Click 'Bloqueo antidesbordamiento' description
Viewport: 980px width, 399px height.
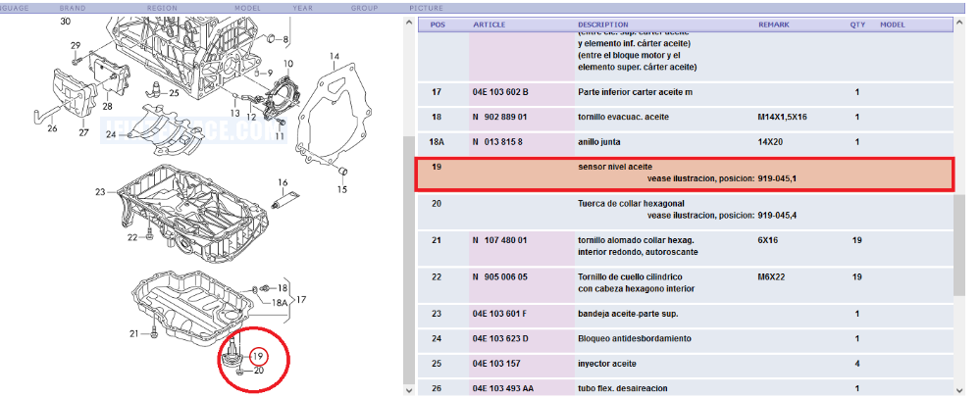coord(635,339)
